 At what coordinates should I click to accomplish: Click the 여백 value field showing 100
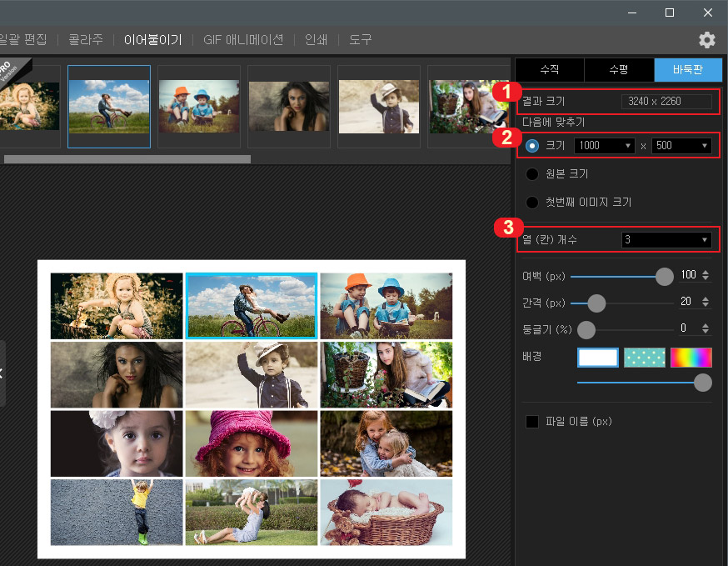coord(689,275)
